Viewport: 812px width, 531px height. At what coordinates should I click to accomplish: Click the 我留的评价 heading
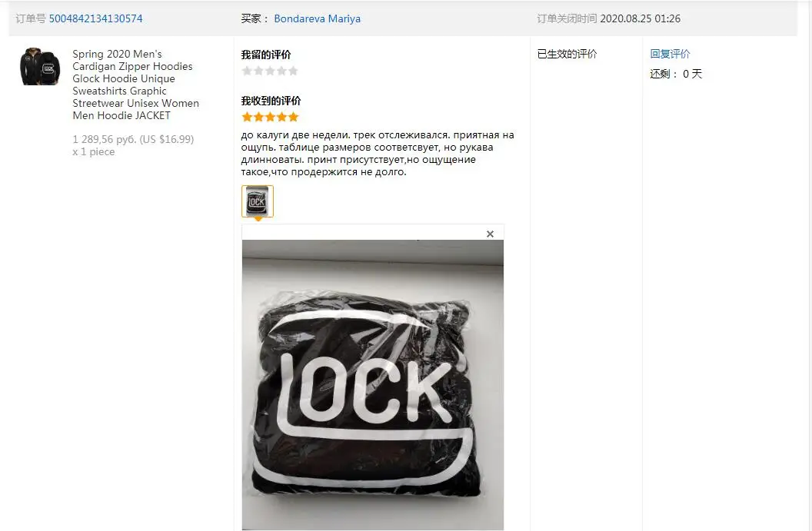(x=265, y=55)
